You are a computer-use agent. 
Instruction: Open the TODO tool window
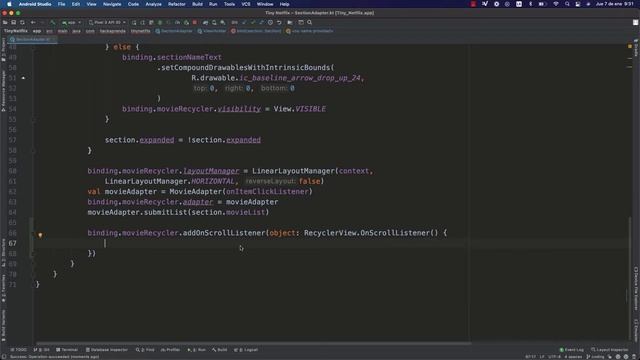pos(18,350)
